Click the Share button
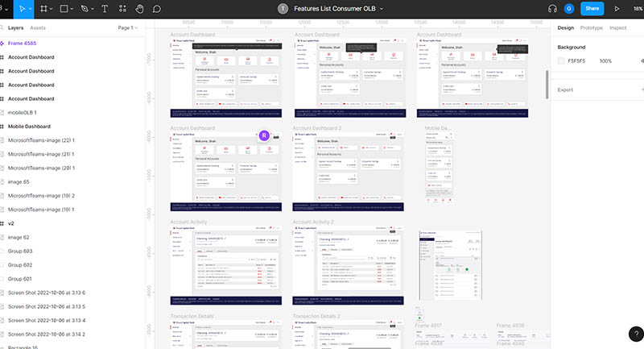The image size is (644, 349). [x=592, y=9]
